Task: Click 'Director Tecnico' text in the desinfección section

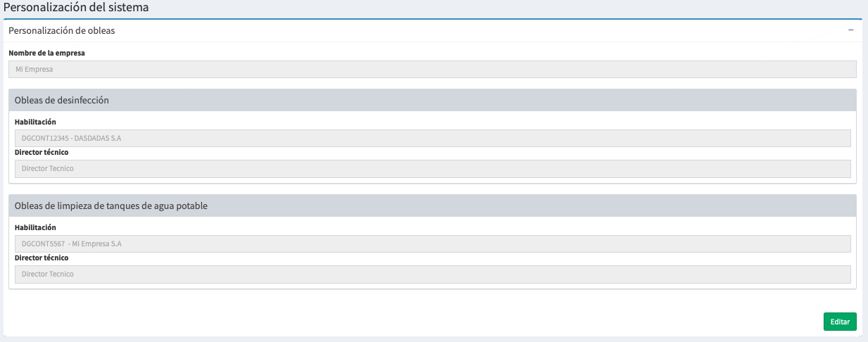Action: [48, 169]
